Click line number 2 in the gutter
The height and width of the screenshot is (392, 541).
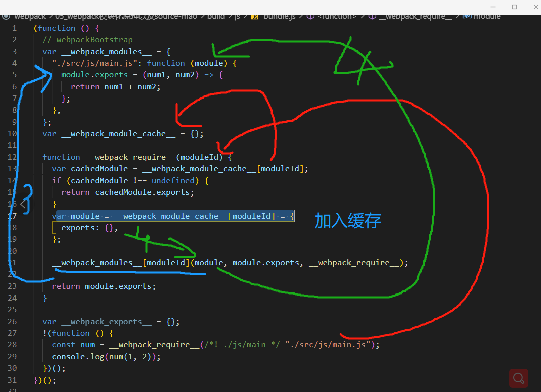(x=14, y=40)
